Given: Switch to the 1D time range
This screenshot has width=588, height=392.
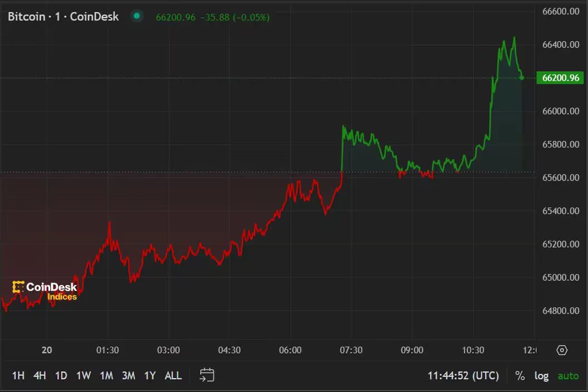Looking at the screenshot, I should point(61,376).
